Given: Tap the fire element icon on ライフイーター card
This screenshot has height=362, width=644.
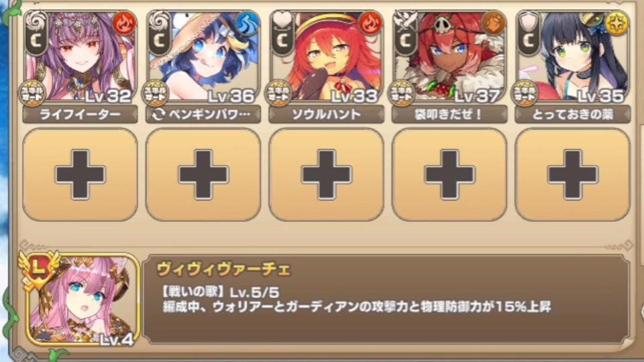Looking at the screenshot, I should pyautogui.click(x=123, y=23).
